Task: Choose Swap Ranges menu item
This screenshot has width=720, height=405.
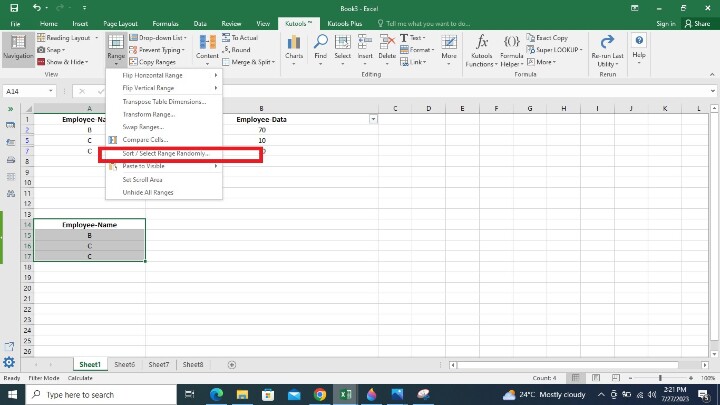Action: (164, 127)
